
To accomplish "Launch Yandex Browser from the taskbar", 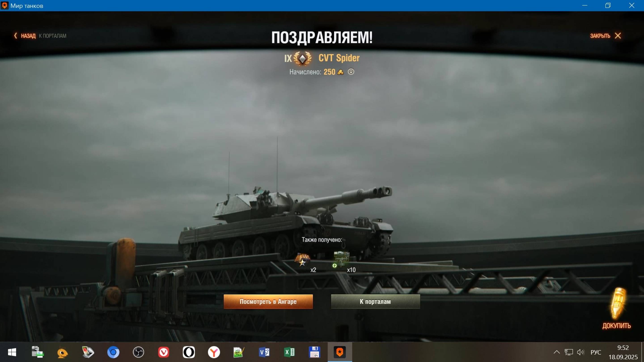I will click(214, 352).
